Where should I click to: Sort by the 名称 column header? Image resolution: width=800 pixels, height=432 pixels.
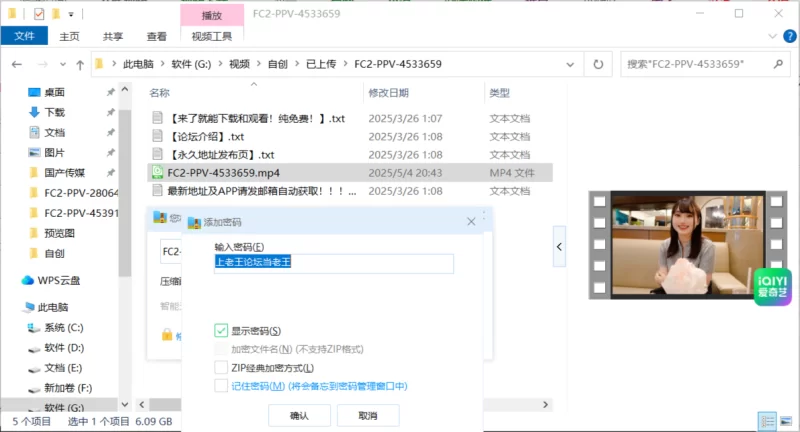159,93
